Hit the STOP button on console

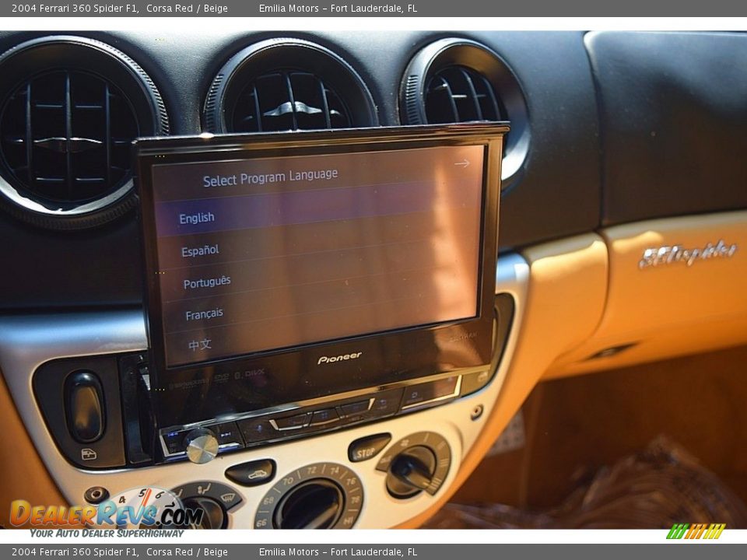pos(368,449)
